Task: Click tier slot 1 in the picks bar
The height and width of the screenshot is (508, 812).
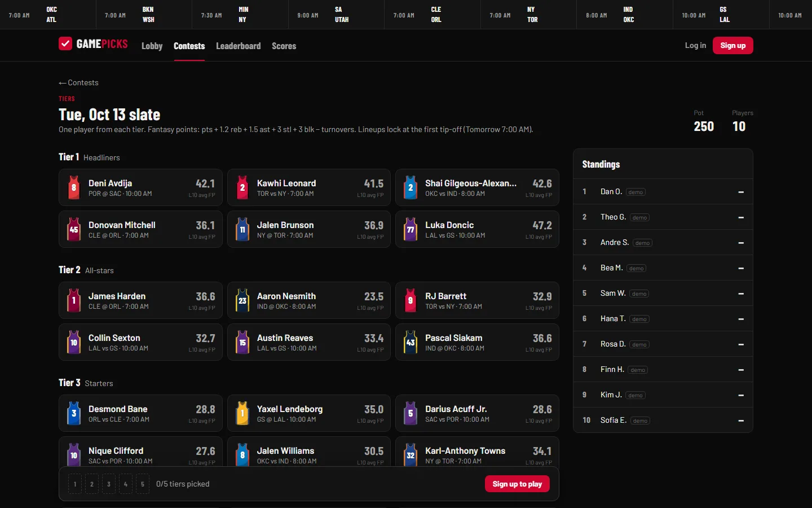Action: click(x=75, y=484)
